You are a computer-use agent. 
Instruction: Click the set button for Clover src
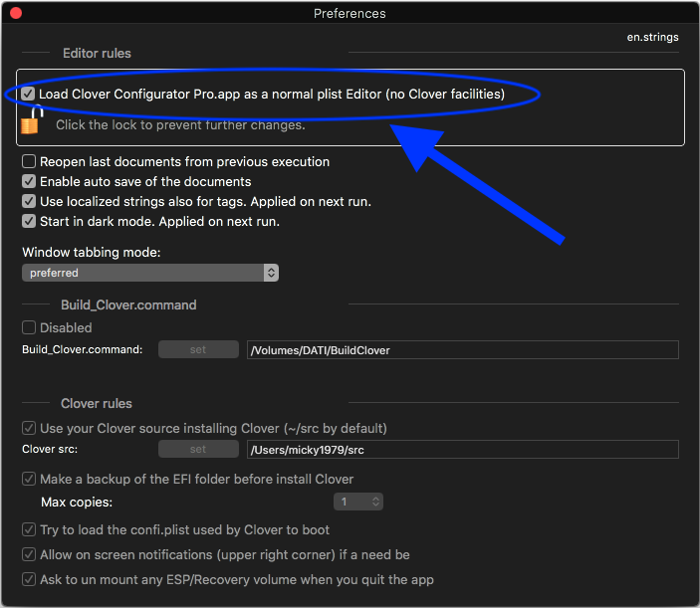198,449
